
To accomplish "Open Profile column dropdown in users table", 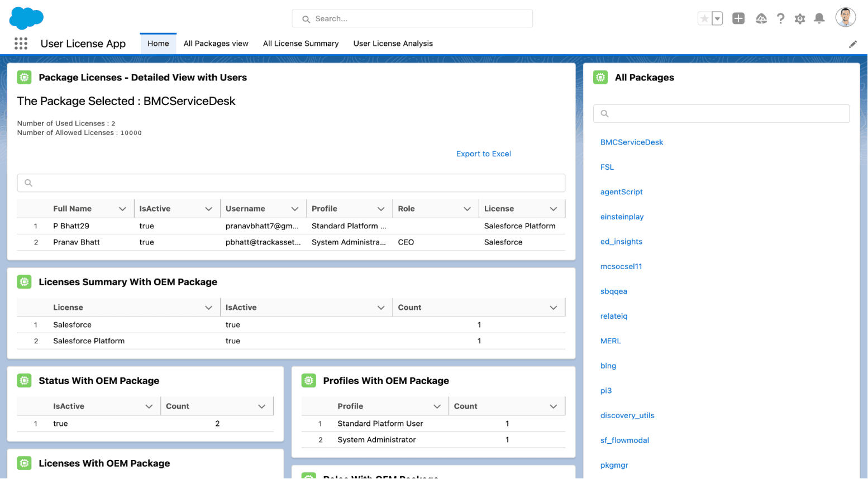I will click(x=381, y=209).
